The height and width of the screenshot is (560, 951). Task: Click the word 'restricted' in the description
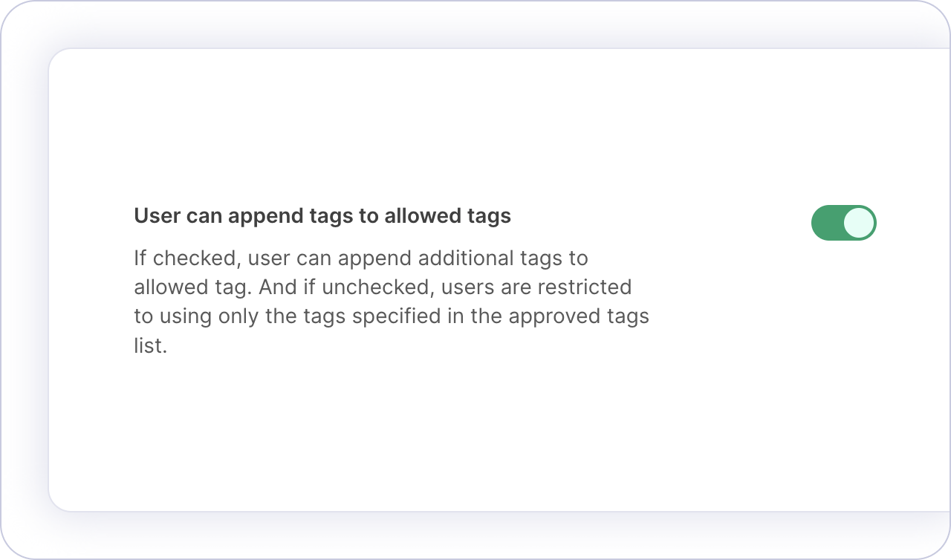pyautogui.click(x=590, y=287)
